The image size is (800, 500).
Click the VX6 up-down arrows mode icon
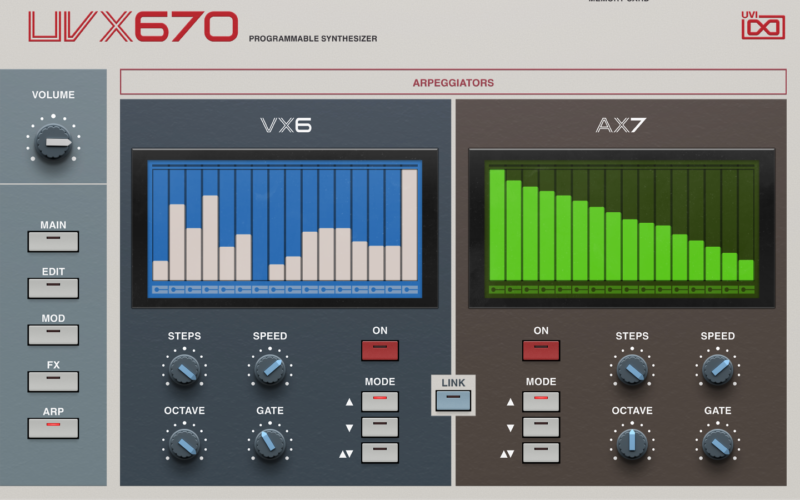[x=346, y=454]
